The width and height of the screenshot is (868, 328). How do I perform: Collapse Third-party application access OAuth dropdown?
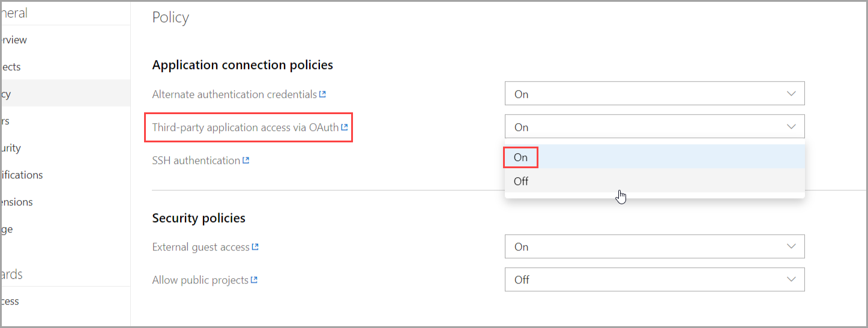(654, 127)
